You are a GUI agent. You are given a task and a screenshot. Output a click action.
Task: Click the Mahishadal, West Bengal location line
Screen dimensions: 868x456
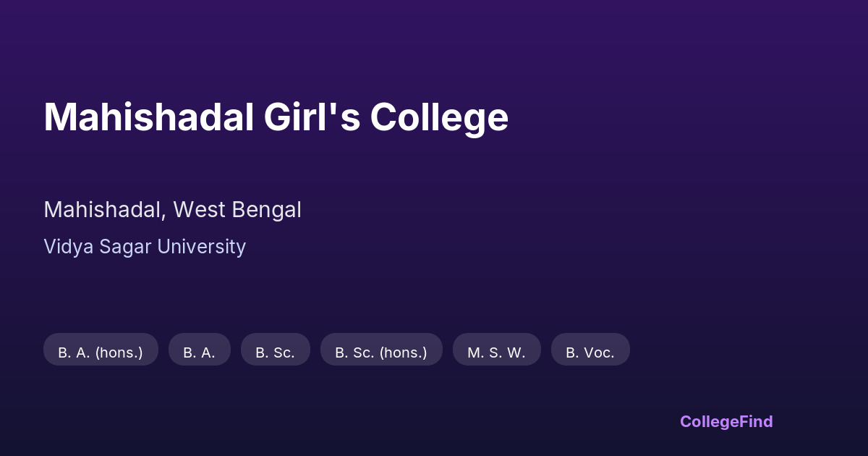(x=172, y=210)
